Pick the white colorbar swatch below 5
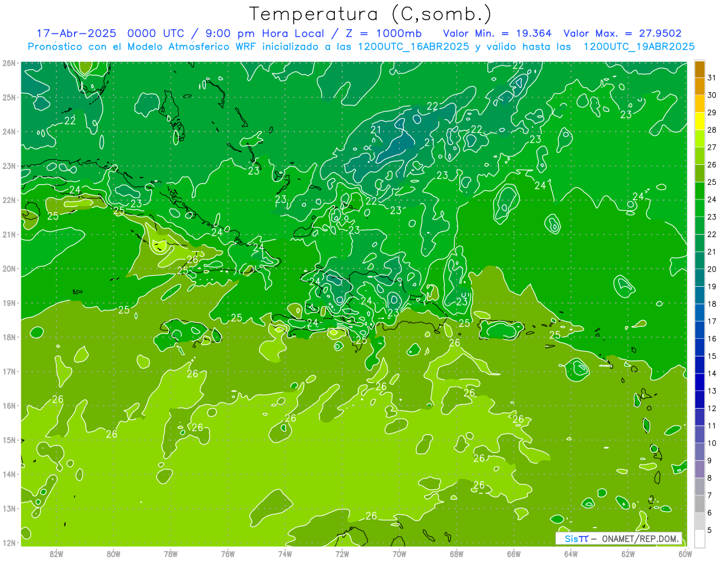This screenshot has width=728, height=562. [699, 538]
